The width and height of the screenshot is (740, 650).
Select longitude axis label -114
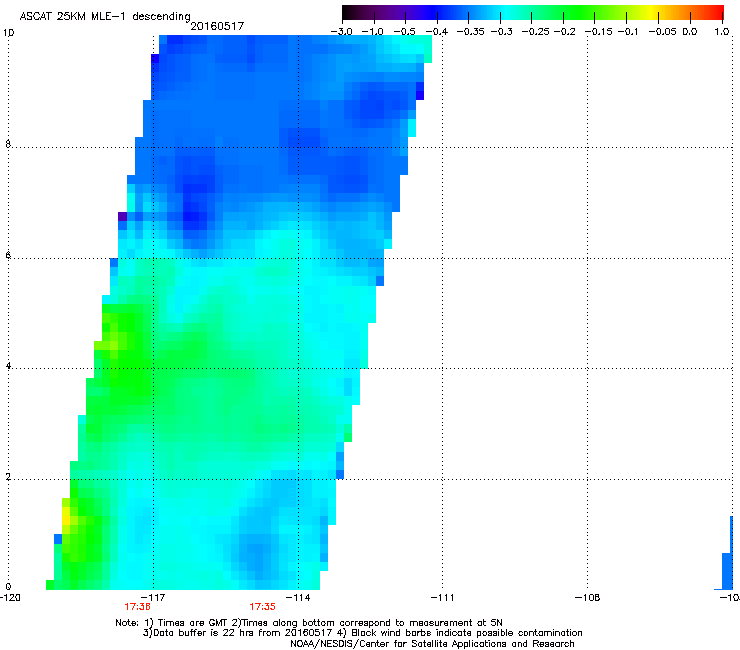pos(298,598)
